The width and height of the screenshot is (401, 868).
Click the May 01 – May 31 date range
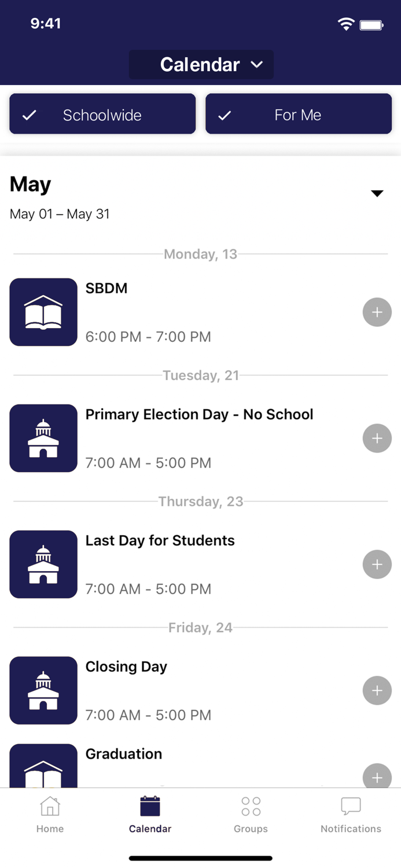coord(60,214)
